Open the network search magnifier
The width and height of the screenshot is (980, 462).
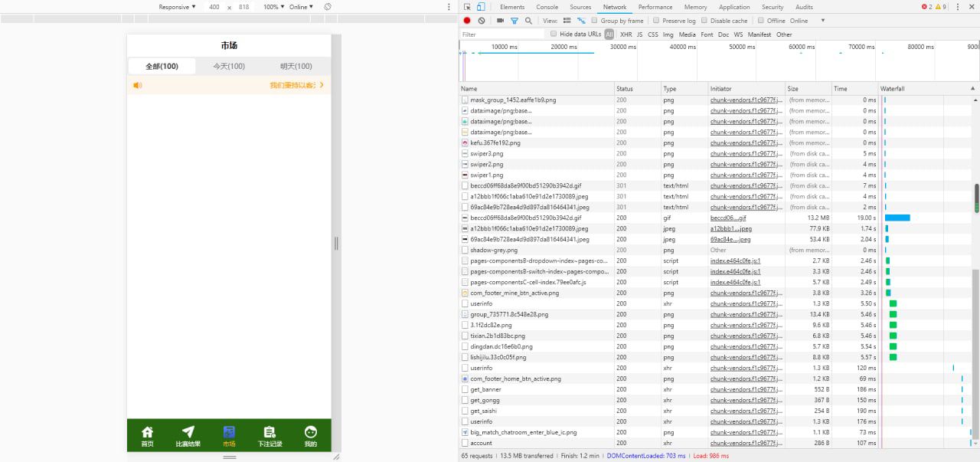pyautogui.click(x=528, y=21)
